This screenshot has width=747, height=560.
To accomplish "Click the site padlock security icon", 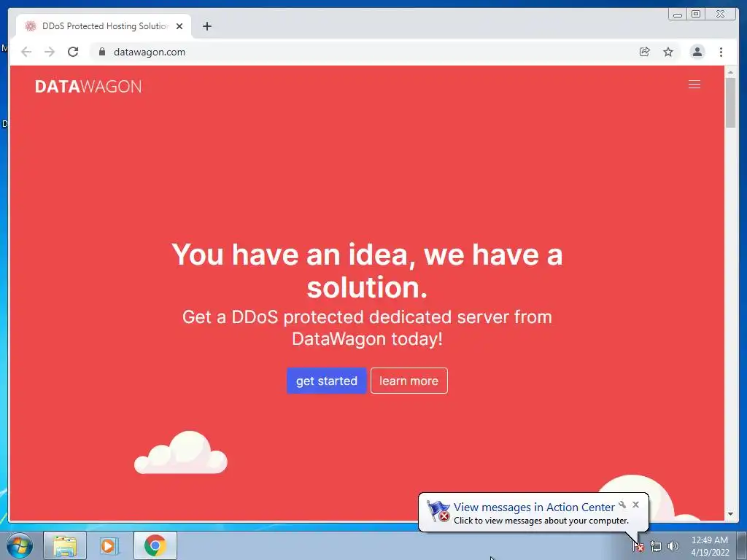I will (101, 52).
